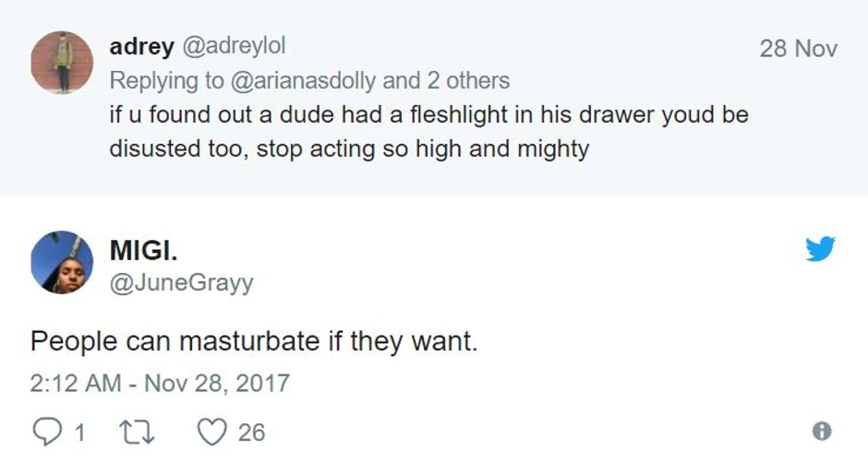Go to the @JuneGrayy handle
The height and width of the screenshot is (464, 868).
click(181, 283)
